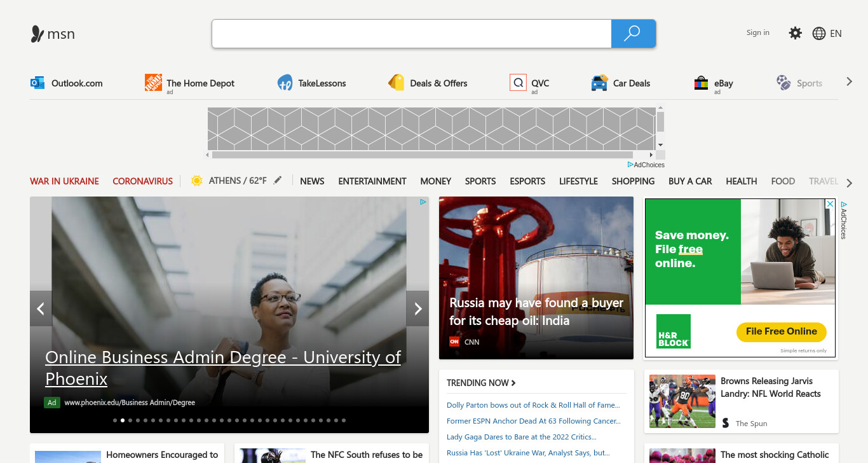Click the CNN logo on oil story
Image resolution: width=868 pixels, height=463 pixels.
454,342
